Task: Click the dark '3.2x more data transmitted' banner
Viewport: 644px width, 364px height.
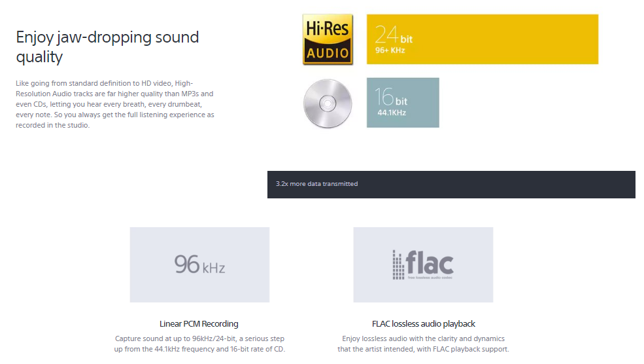Action: [451, 184]
